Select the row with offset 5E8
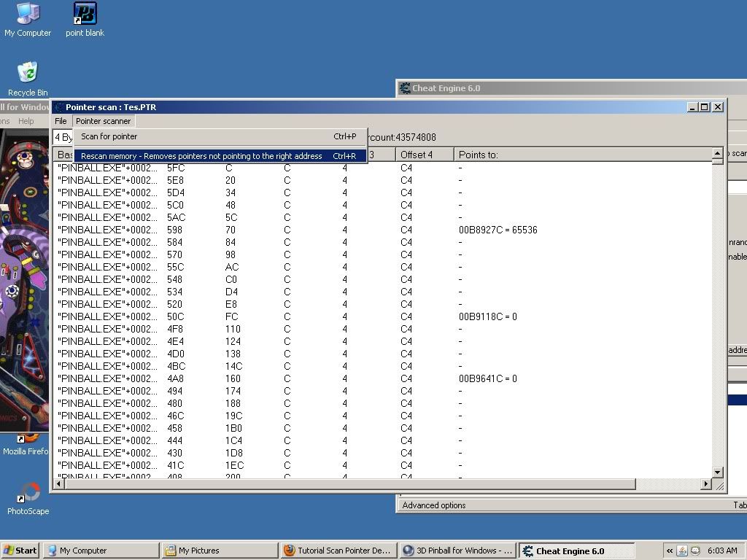The image size is (747, 560). (x=384, y=181)
